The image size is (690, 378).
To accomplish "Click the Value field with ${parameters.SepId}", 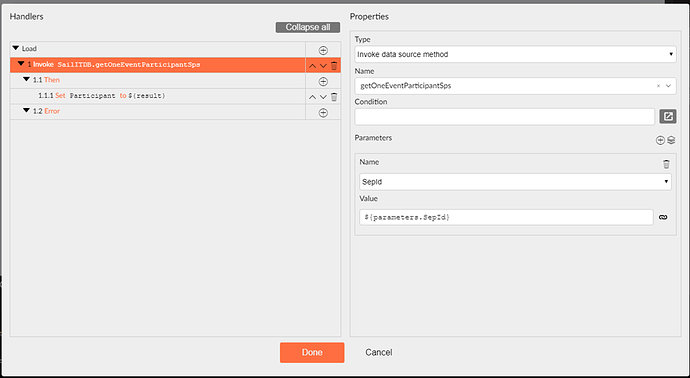I will [506, 217].
